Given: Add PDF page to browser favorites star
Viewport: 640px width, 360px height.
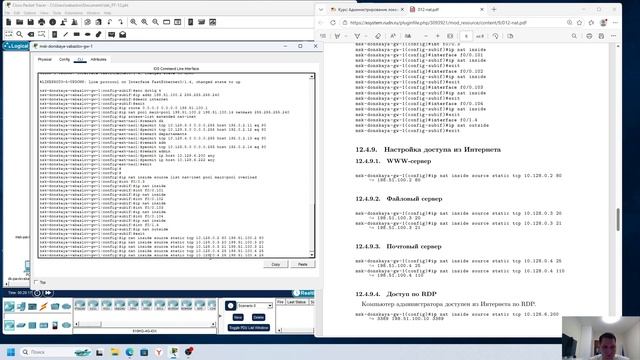Looking at the screenshot, I should 579,23.
